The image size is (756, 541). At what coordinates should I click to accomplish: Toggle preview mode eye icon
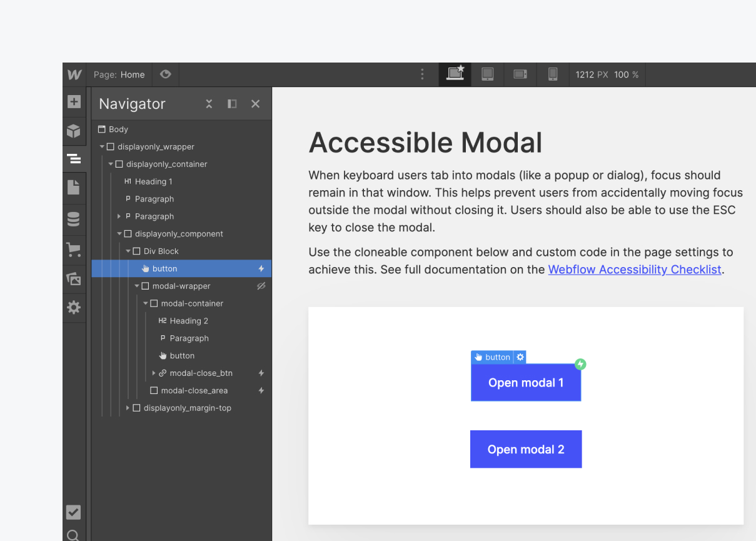165,74
